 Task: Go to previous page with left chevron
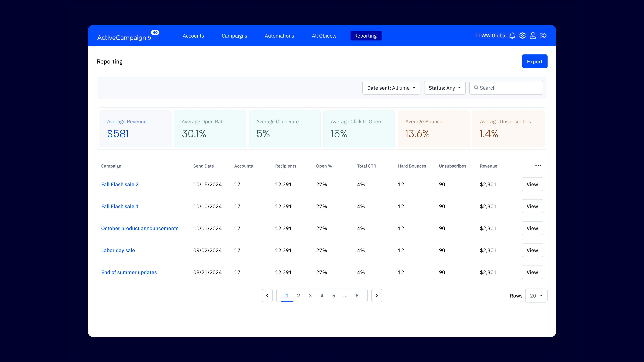pos(267,295)
